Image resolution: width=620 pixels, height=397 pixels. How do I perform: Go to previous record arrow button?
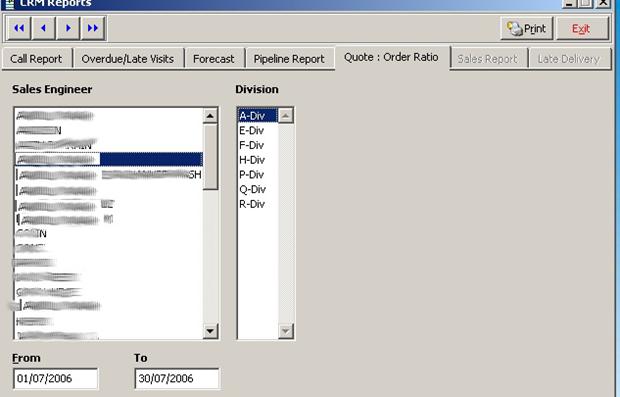pyautogui.click(x=43, y=28)
